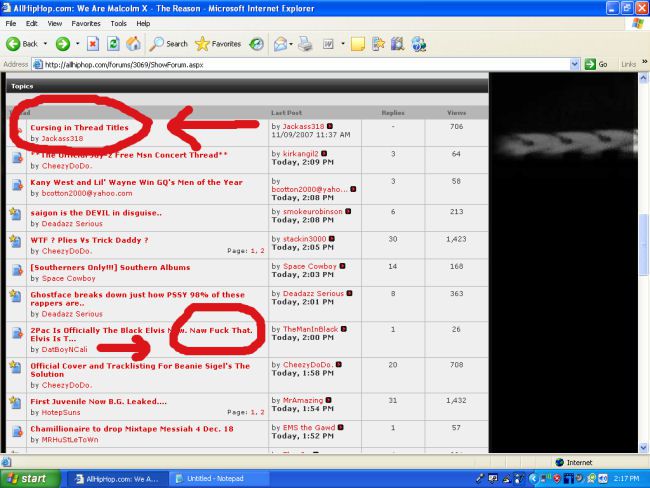Open Back button history dropdown arrow

tap(45, 44)
